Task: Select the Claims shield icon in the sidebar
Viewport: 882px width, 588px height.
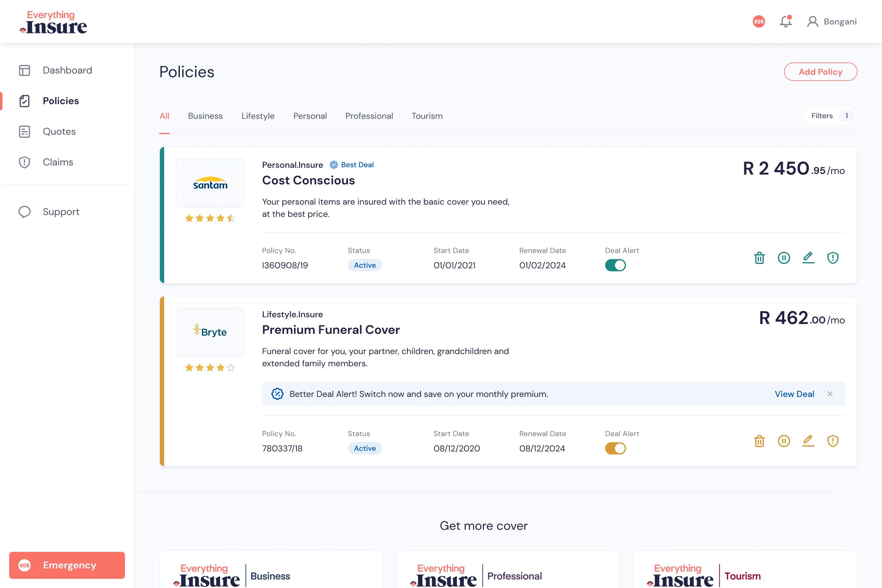Action: pos(24,162)
